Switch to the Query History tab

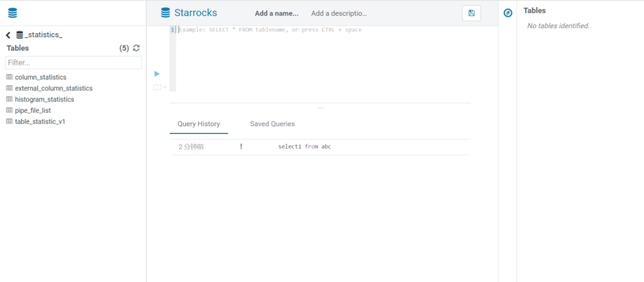click(x=199, y=124)
